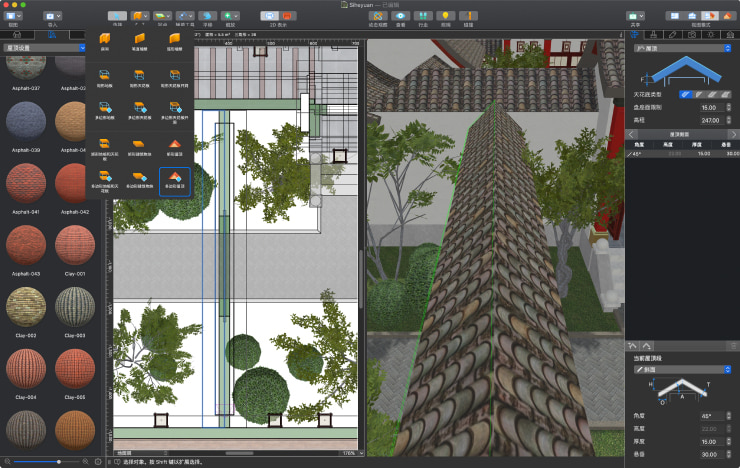This screenshot has height=468, width=740.
Task: Choose polygon slab with ceiling tool
Action: point(105,182)
